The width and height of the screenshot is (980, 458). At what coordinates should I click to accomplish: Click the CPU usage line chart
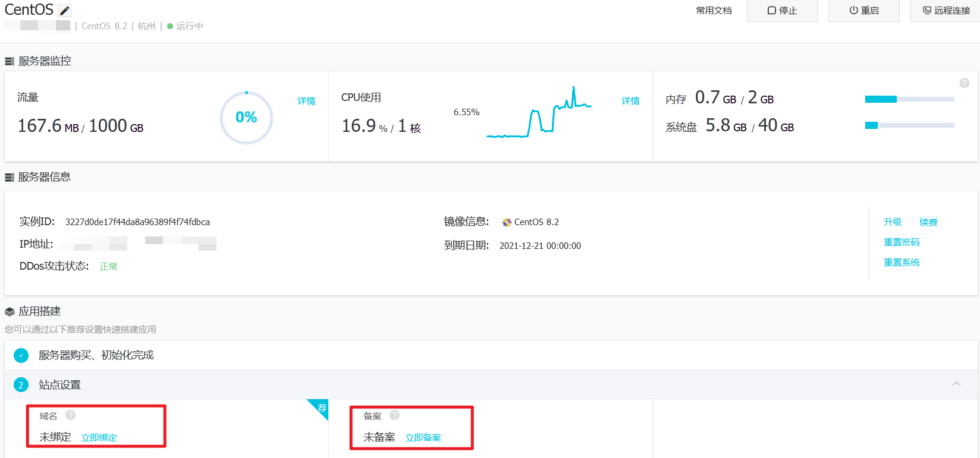pyautogui.click(x=539, y=113)
